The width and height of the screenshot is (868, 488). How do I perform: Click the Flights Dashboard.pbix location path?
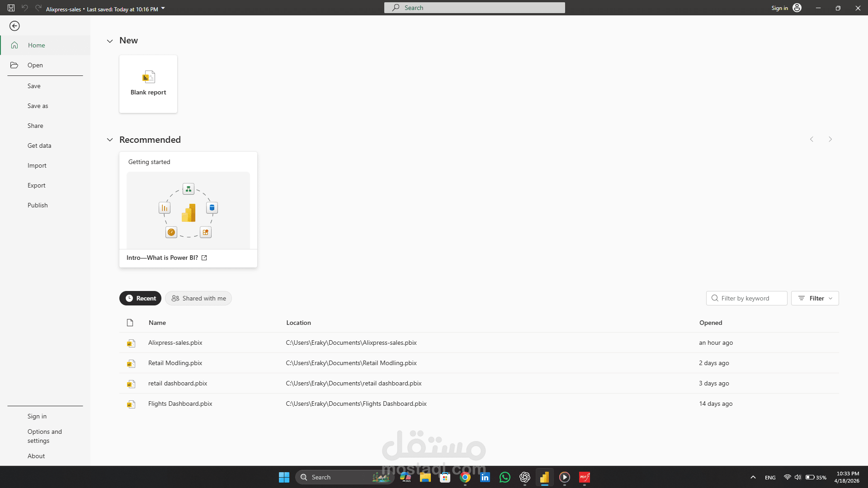[356, 404]
